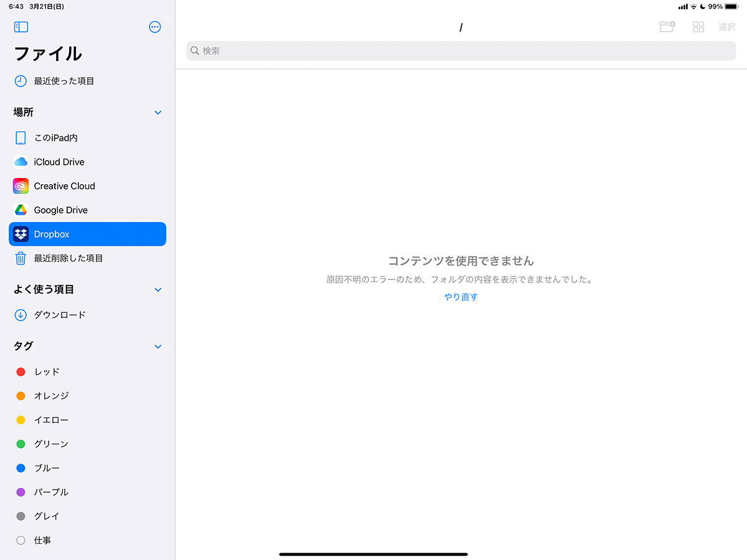The height and width of the screenshot is (560, 747).
Task: Select the red レッド tag
Action: (47, 371)
